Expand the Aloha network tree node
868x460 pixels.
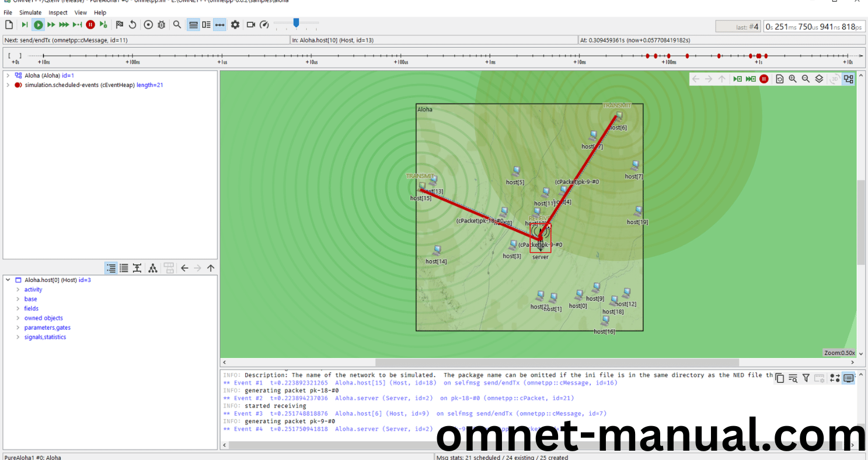[8, 75]
